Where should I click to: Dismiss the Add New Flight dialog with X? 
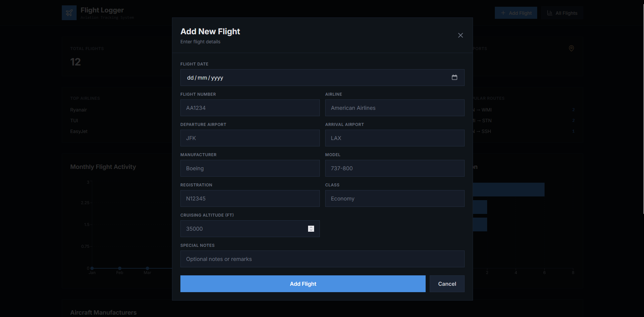[x=460, y=35]
